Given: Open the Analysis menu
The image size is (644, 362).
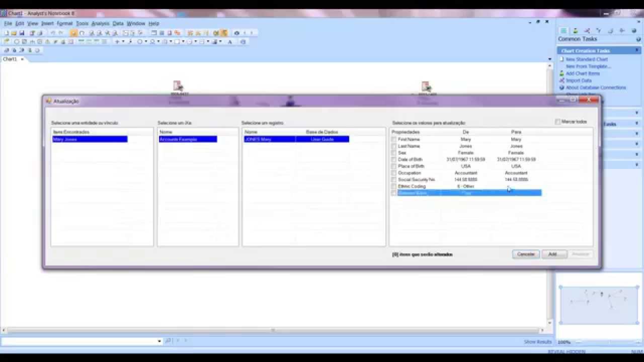Looking at the screenshot, I should coord(101,24).
